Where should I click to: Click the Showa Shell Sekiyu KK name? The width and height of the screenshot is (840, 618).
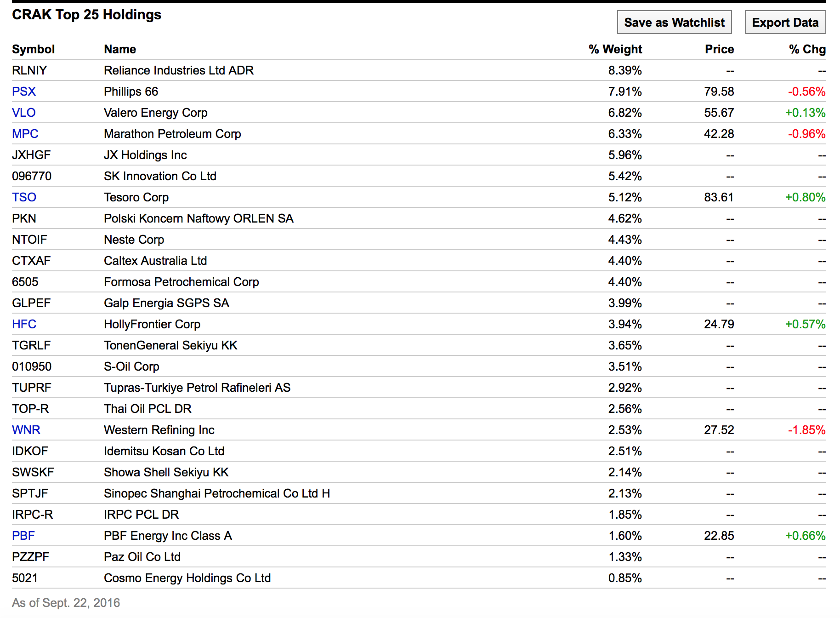(166, 472)
